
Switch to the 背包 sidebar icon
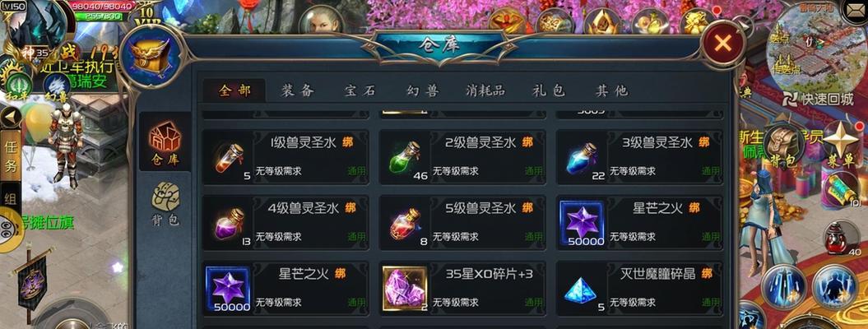tap(165, 203)
